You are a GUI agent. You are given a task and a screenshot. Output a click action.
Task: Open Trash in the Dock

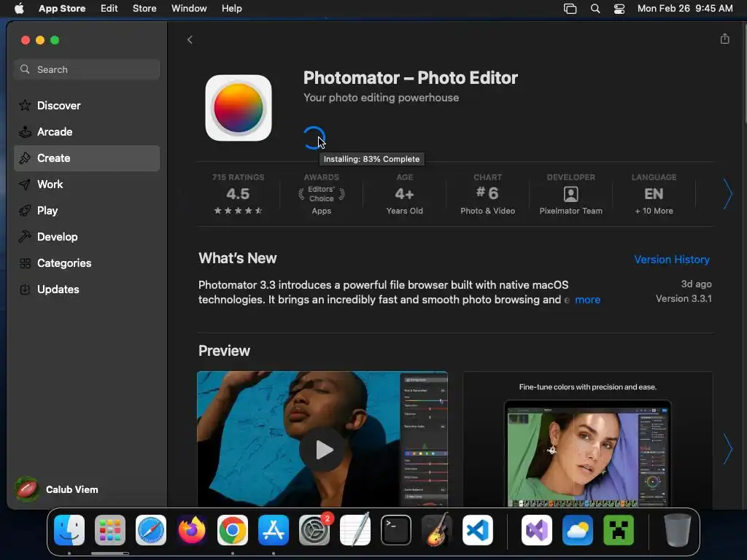(x=678, y=530)
